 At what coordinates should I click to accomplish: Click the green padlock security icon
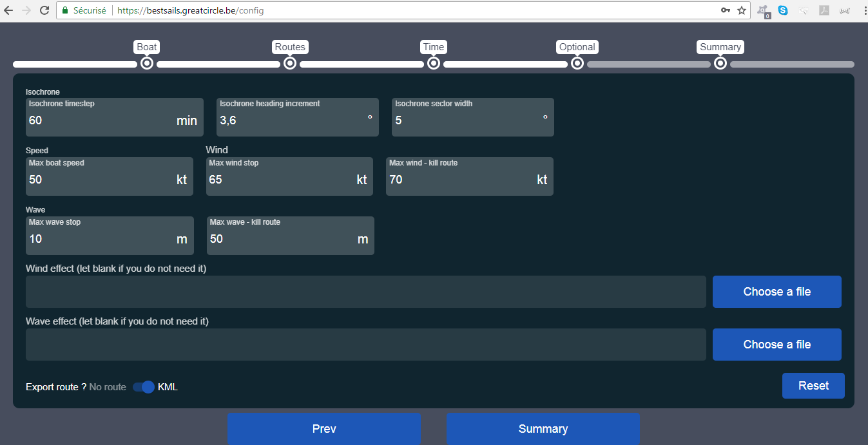pos(64,10)
